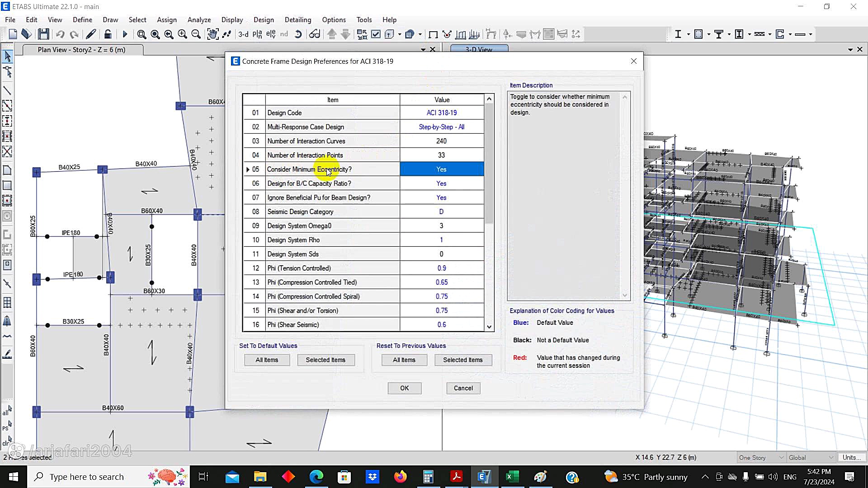Click the table scrollbar down arrow
Screen dimensions: 868x488
click(489, 327)
